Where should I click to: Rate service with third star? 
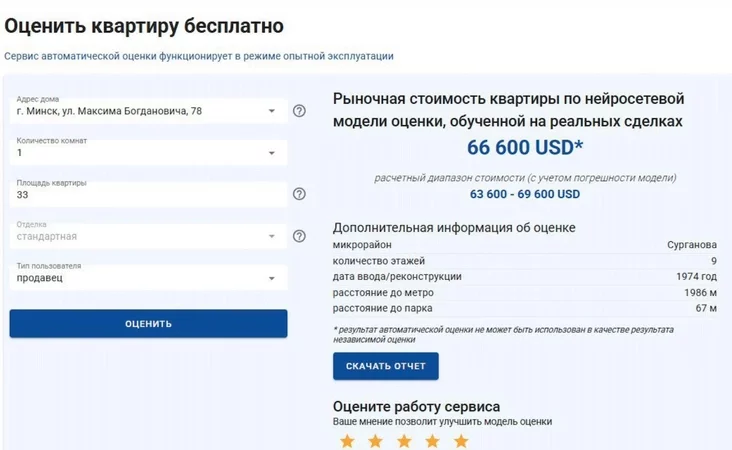tap(404, 440)
